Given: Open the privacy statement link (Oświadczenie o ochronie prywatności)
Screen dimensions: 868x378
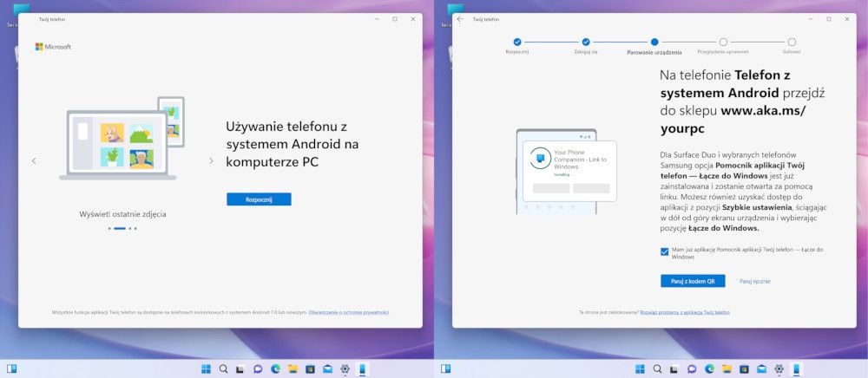Looking at the screenshot, I should pos(349,312).
